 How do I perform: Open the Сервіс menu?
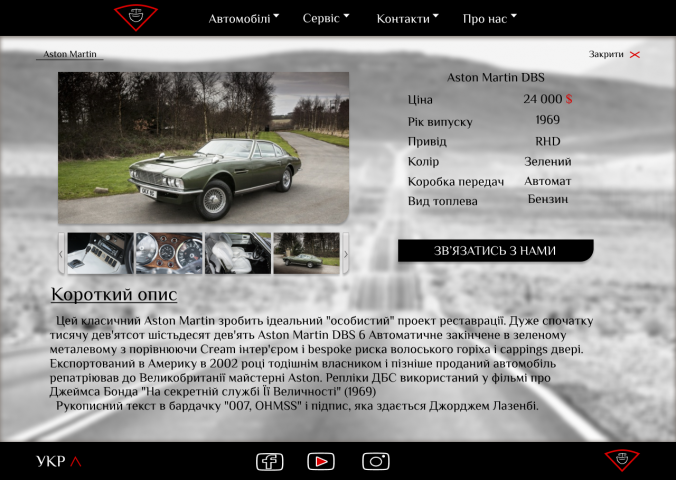pos(321,18)
